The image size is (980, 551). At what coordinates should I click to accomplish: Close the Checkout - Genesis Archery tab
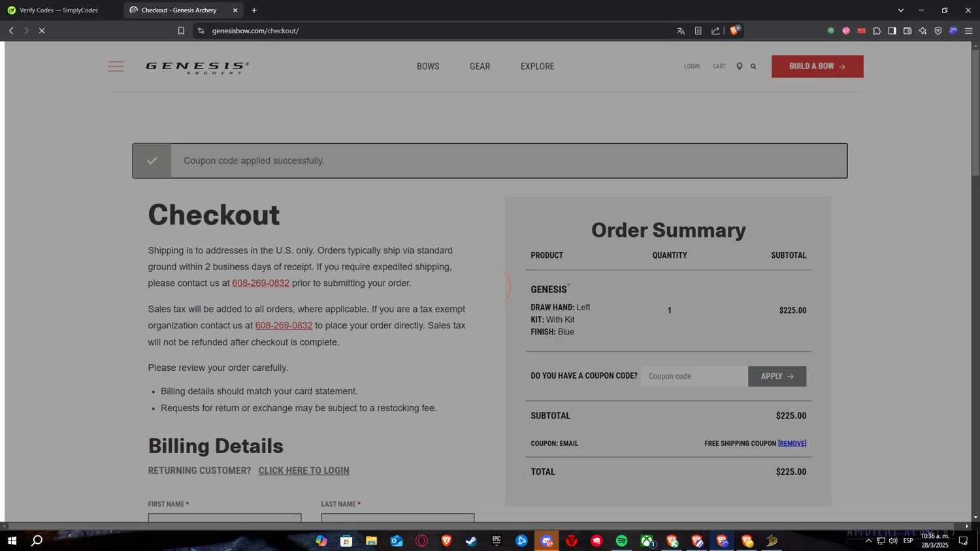click(x=235, y=10)
